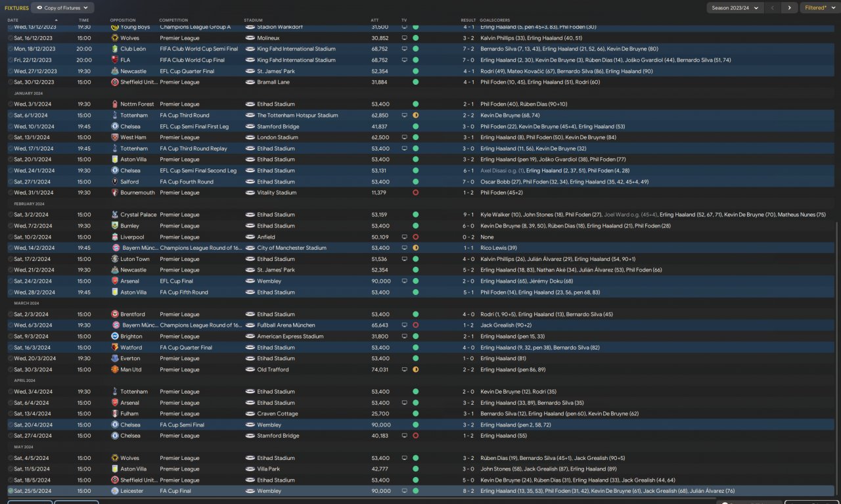Tick the selection circle for Sat, 25/5/2024

[11, 491]
